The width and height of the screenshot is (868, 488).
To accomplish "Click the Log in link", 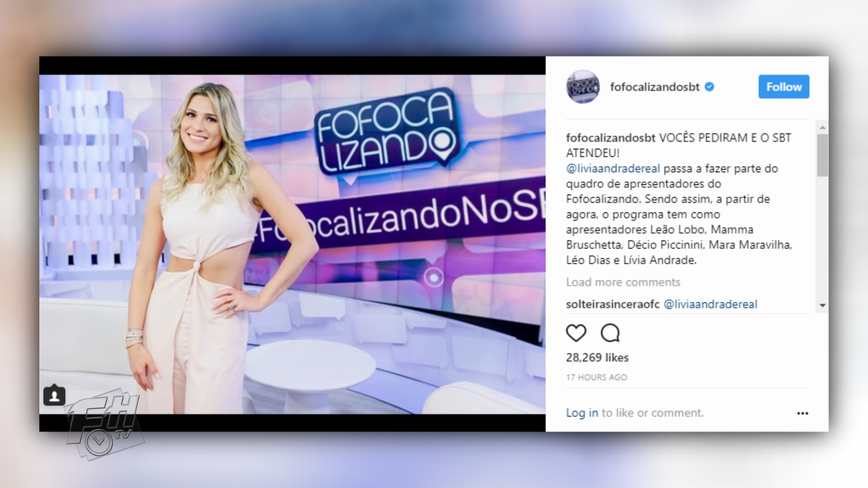I will tap(582, 413).
